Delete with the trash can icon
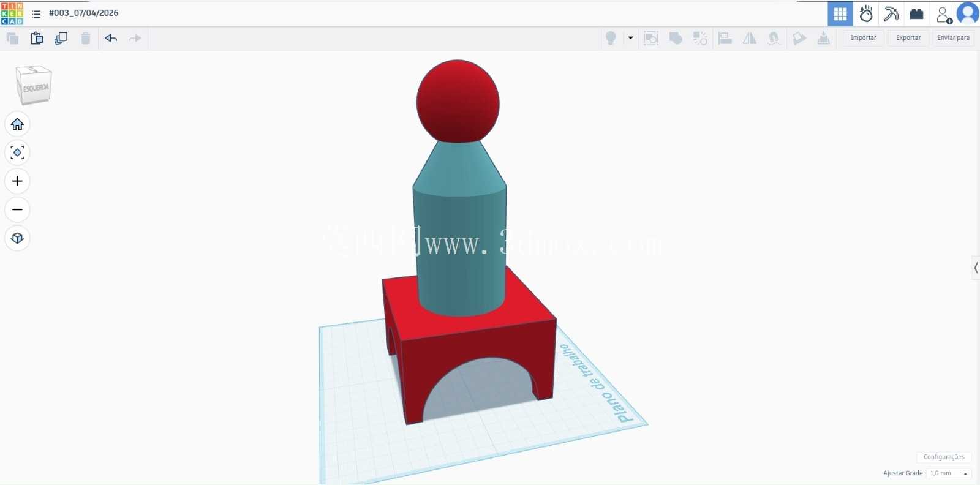The height and width of the screenshot is (485, 980). [86, 38]
